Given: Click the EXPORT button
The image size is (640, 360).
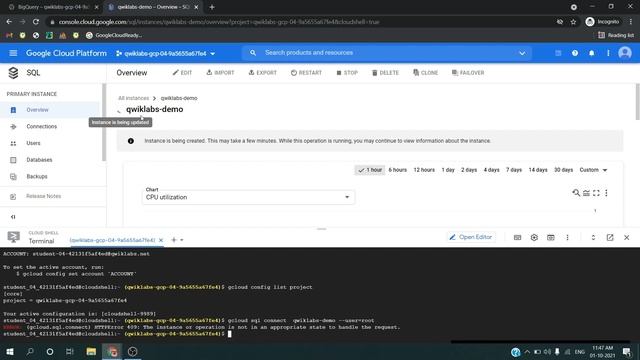Looking at the screenshot, I should point(262,73).
